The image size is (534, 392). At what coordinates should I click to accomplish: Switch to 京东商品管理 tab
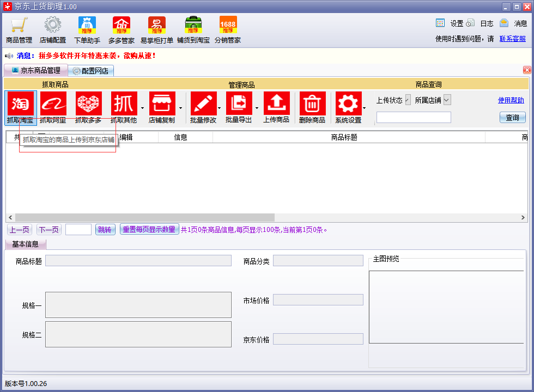pyautogui.click(x=36, y=70)
